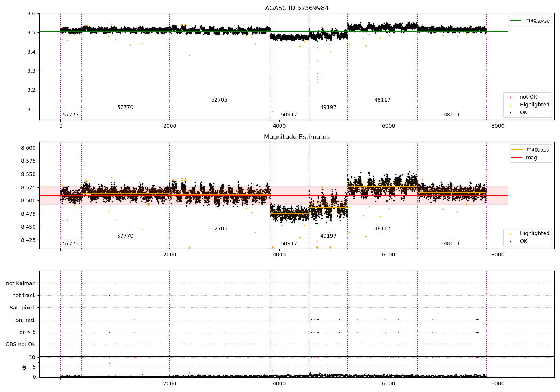This screenshot has width=560, height=392.
Task: Click 'Highlighted' in the top panel legend
Action: (535, 105)
